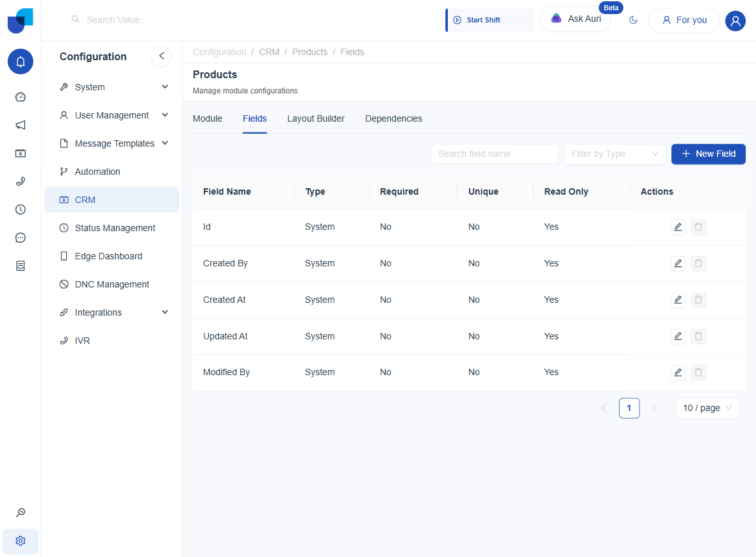This screenshot has height=557, width=756.
Task: Open the dashboard gauge icon in sidebar
Action: point(21,97)
